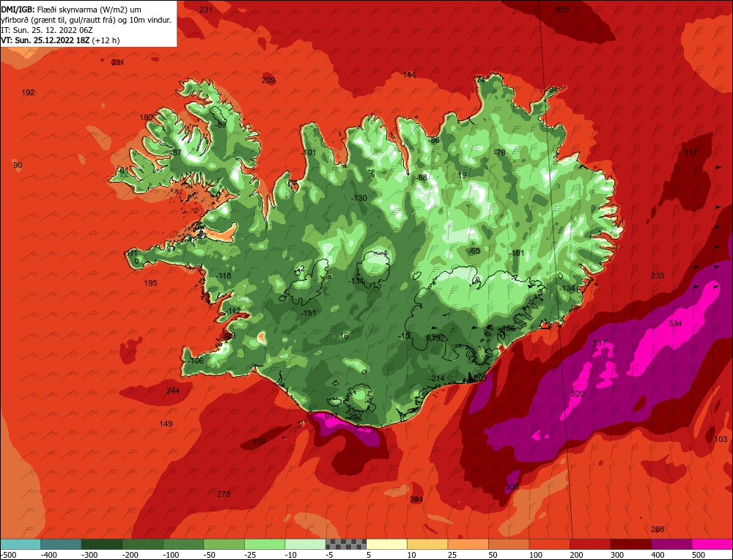Click the legend label -400
Screen dimensions: 733x560
(48, 555)
